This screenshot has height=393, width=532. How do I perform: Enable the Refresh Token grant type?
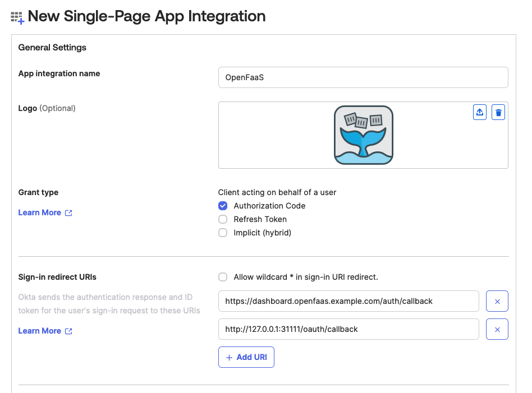tap(223, 219)
